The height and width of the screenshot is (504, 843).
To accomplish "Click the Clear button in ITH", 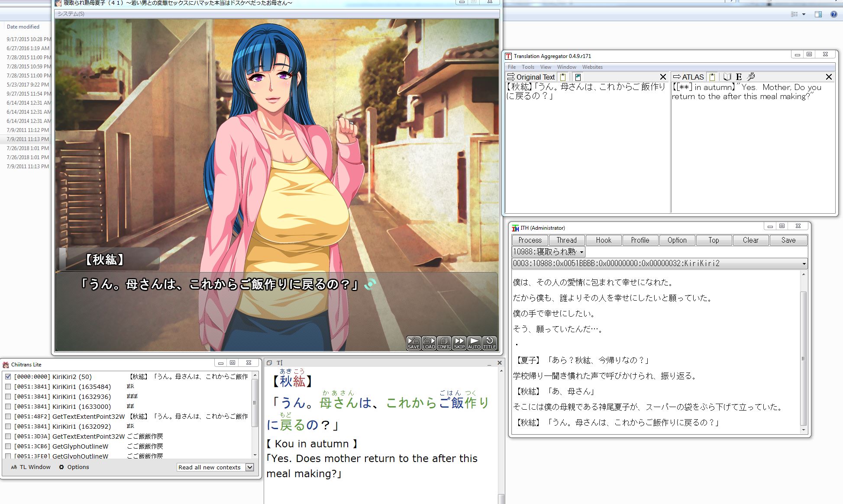I will point(750,240).
